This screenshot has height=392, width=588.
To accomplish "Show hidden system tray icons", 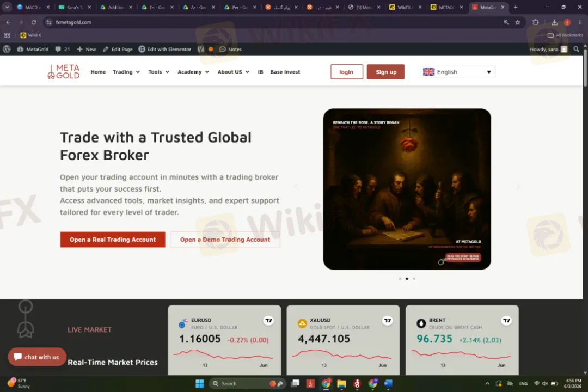I will (487, 383).
